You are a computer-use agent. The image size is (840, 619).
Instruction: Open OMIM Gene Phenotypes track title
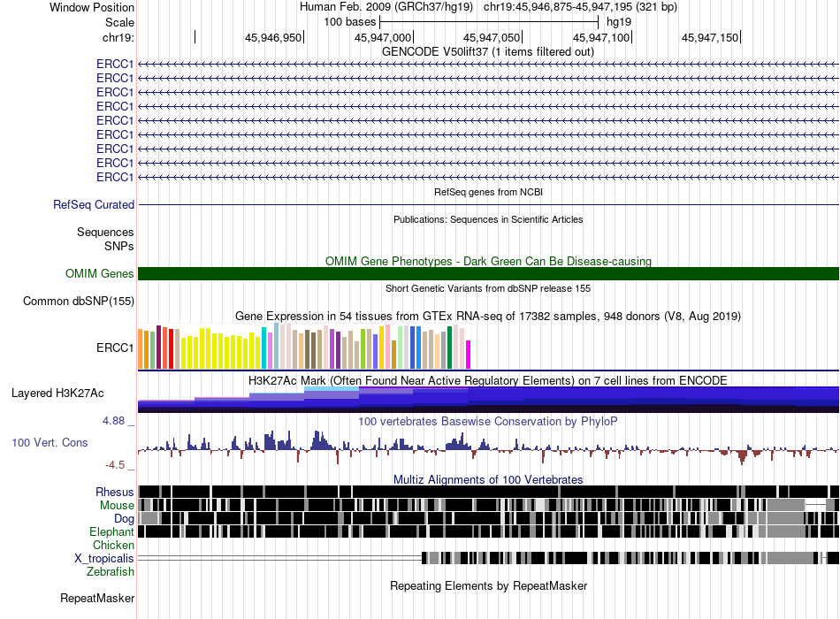tap(488, 261)
